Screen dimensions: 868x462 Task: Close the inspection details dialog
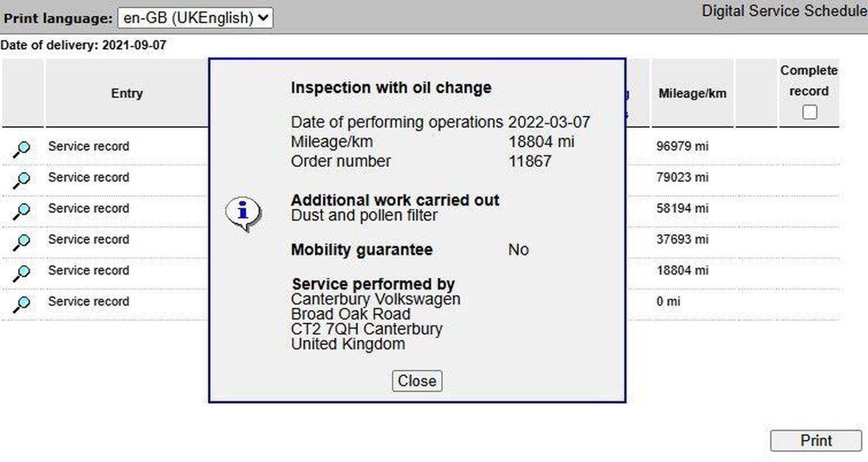point(417,381)
